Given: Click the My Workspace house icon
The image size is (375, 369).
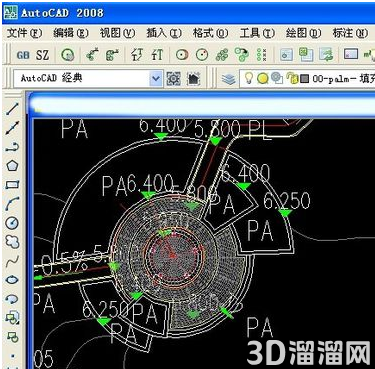Looking at the screenshot, I should [194, 79].
